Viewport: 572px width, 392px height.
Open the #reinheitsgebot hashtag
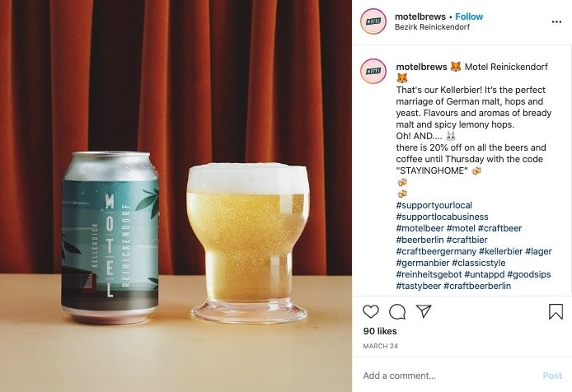pos(429,274)
